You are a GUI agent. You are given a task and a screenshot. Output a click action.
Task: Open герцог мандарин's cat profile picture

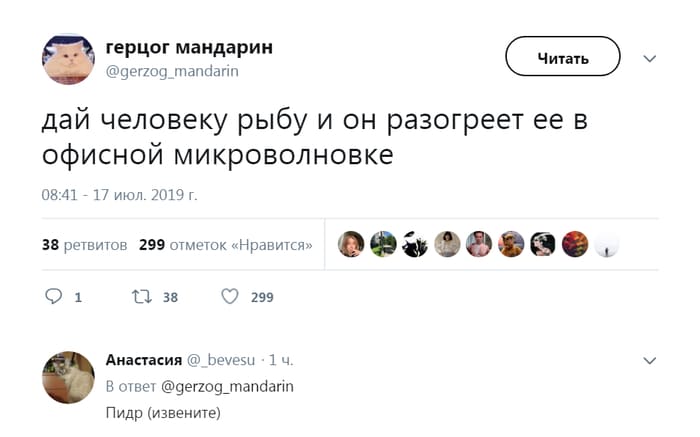coord(68,59)
